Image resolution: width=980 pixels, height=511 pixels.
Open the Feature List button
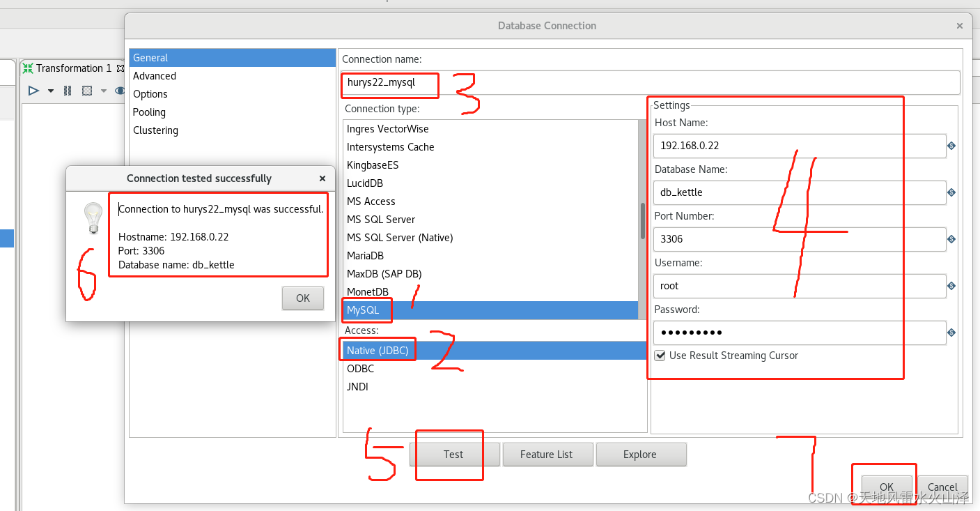547,455
